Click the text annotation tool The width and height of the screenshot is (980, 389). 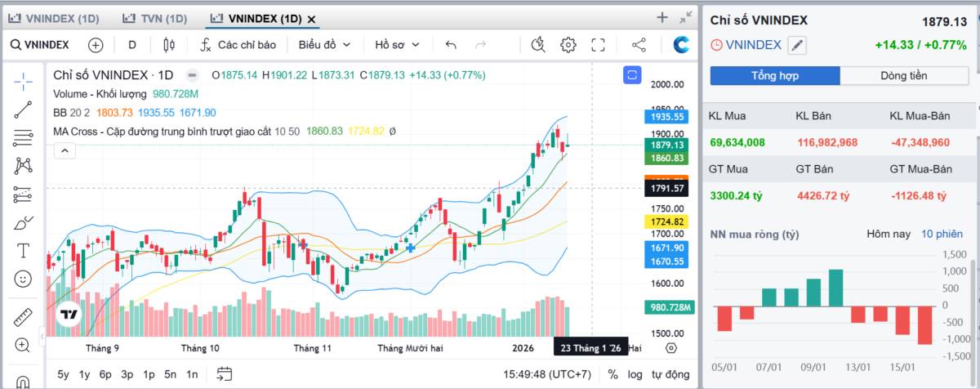point(23,250)
